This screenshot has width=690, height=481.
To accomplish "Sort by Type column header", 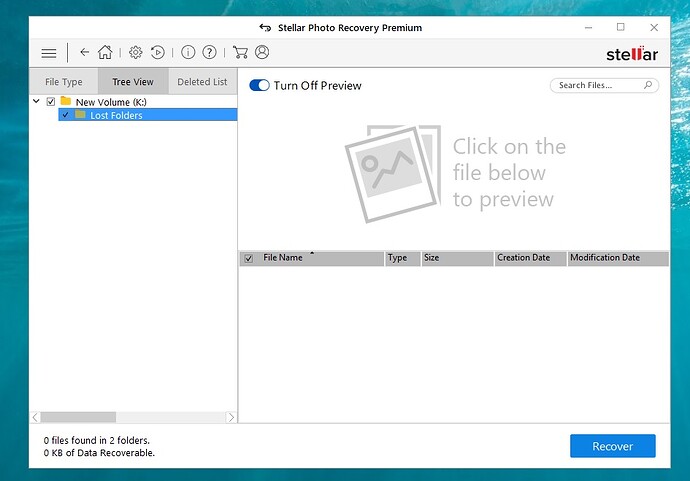I will (x=403, y=258).
